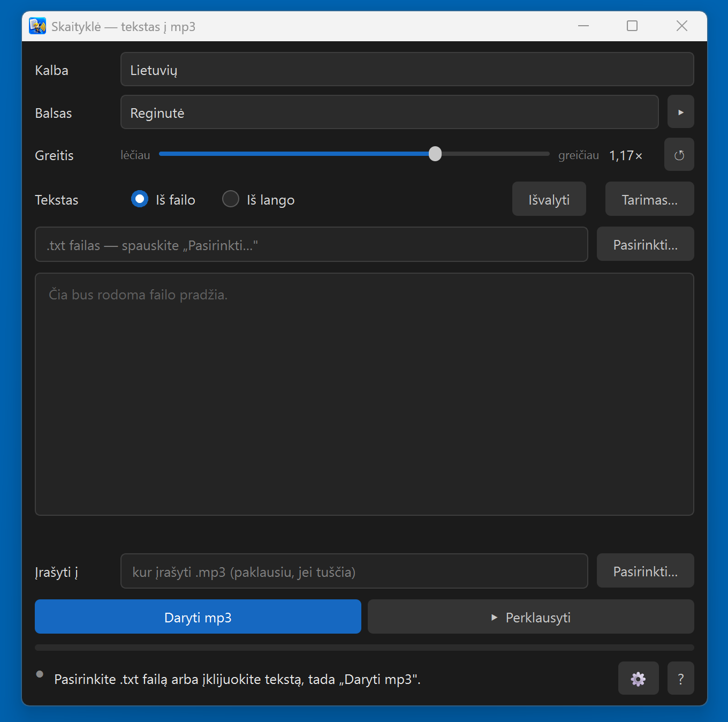Screen dimensions: 728x722
Task: Click the Greitis speed slider handle
Action: click(435, 154)
